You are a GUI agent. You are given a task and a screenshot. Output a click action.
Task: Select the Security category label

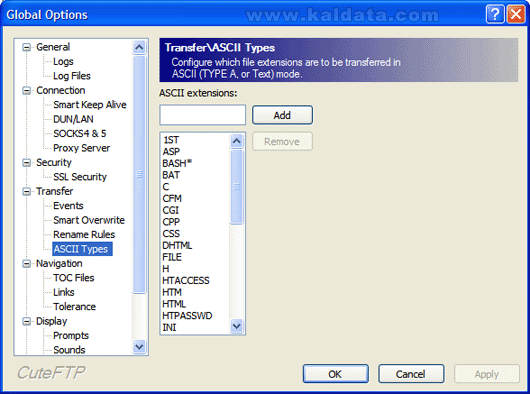click(x=54, y=163)
